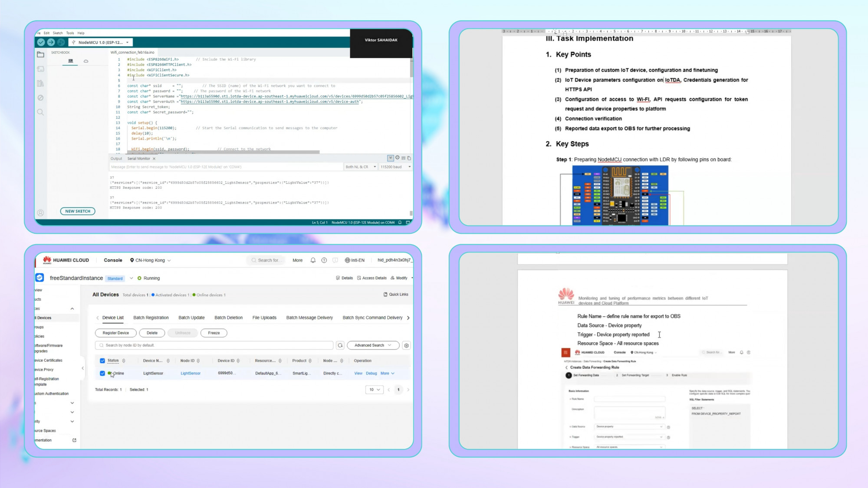Open the NodeMCU 1.0 board selector dropdown
The height and width of the screenshot is (488, 868).
pyautogui.click(x=101, y=43)
